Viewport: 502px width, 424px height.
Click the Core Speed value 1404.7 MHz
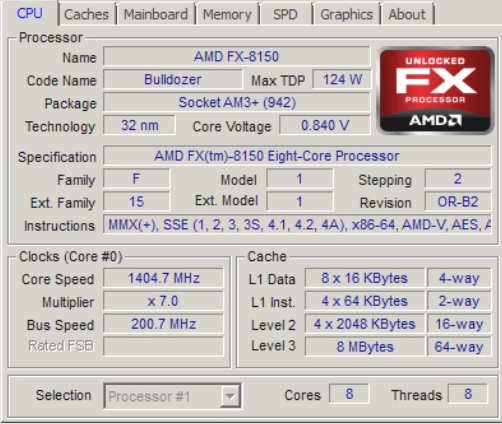point(163,278)
